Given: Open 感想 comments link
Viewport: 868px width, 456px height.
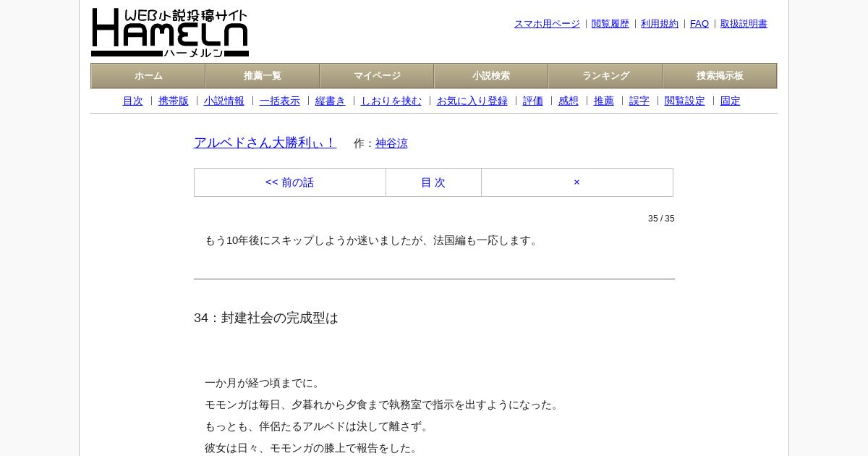Looking at the screenshot, I should (569, 101).
